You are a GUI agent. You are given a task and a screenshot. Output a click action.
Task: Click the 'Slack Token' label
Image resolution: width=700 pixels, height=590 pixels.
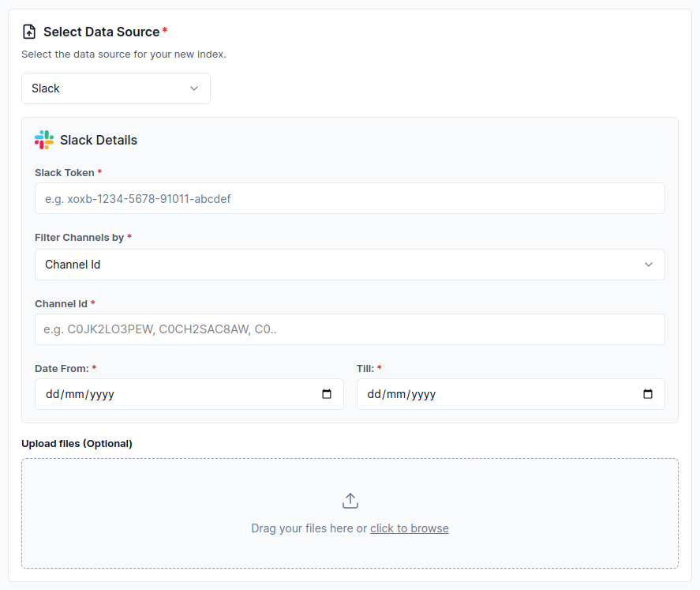tap(65, 173)
